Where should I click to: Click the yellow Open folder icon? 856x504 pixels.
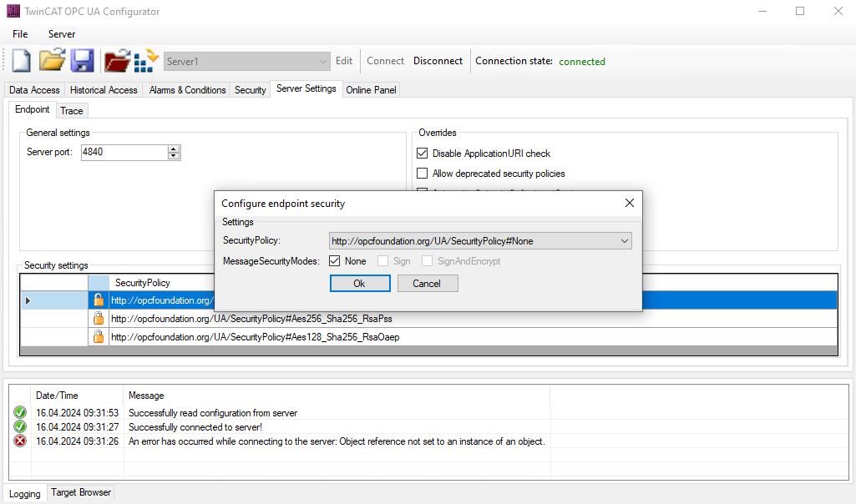tap(52, 61)
